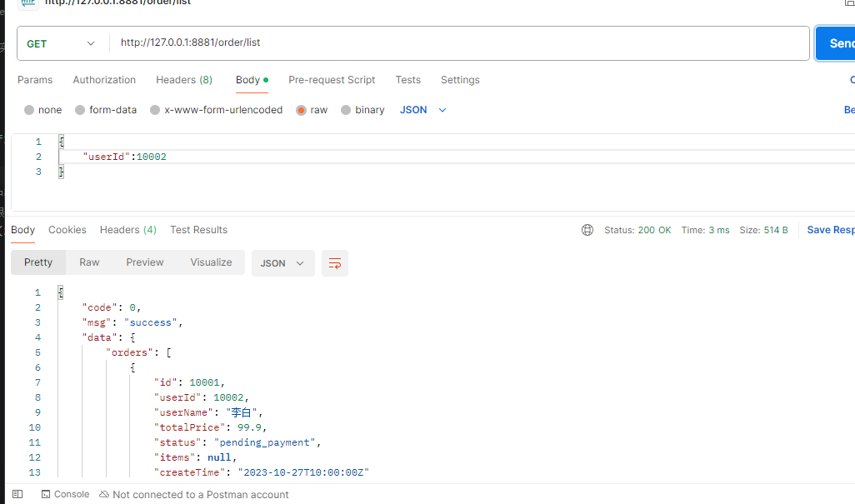Click the "userId":10002 line in body editor
This screenshot has height=504, width=855.
pyautogui.click(x=124, y=157)
